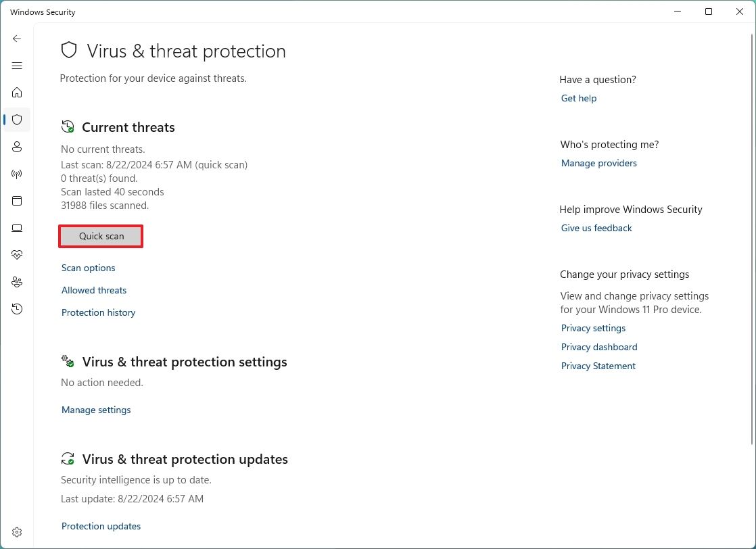The width and height of the screenshot is (756, 549).
Task: Select the App & browser control icon
Action: pos(17,201)
